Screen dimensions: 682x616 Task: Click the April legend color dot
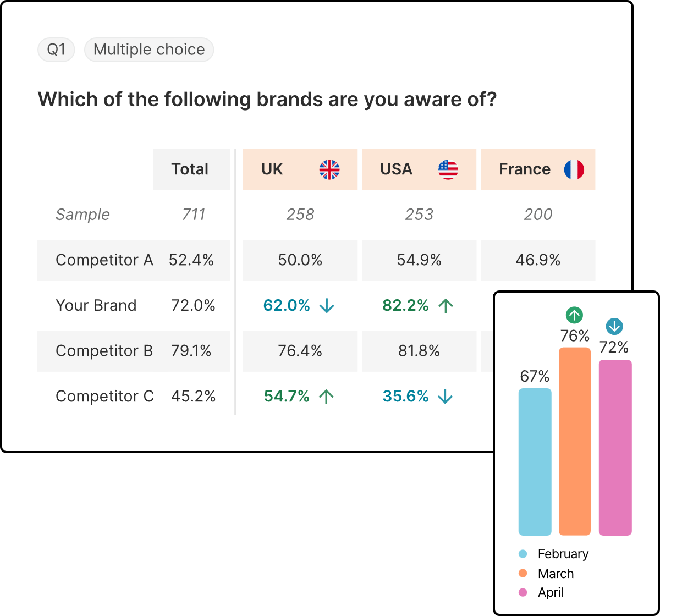point(523,592)
